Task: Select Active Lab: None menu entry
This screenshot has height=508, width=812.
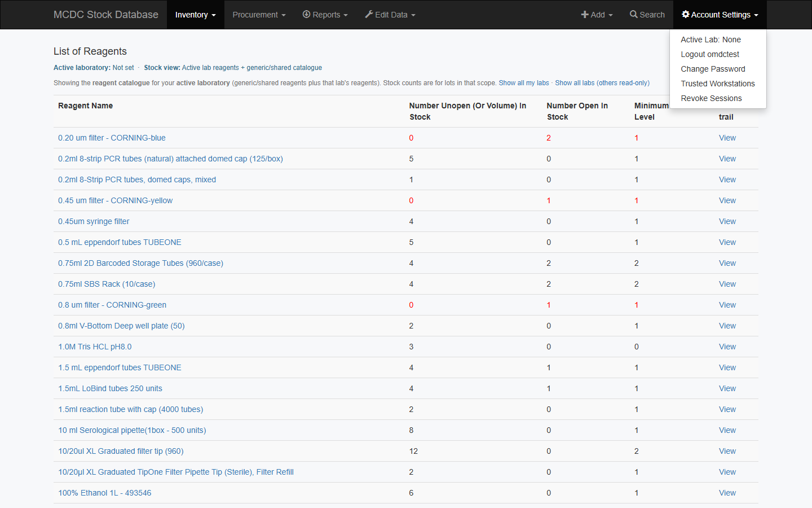Action: [x=718, y=40]
